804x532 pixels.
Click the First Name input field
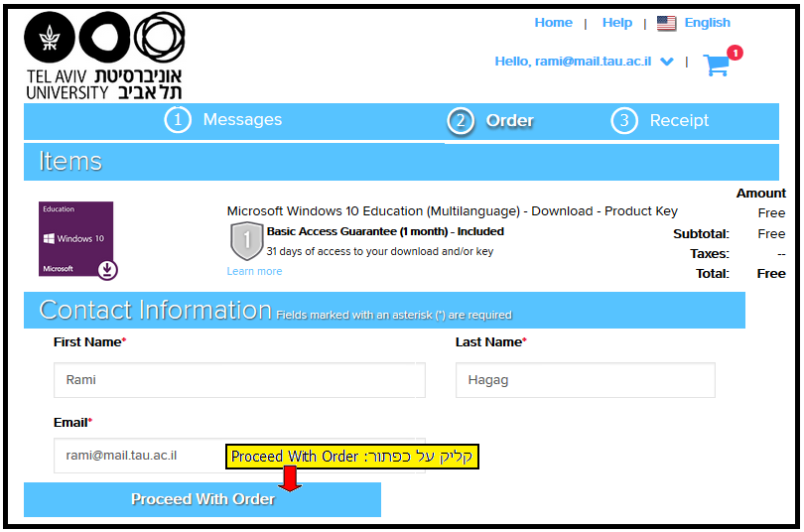pyautogui.click(x=239, y=380)
